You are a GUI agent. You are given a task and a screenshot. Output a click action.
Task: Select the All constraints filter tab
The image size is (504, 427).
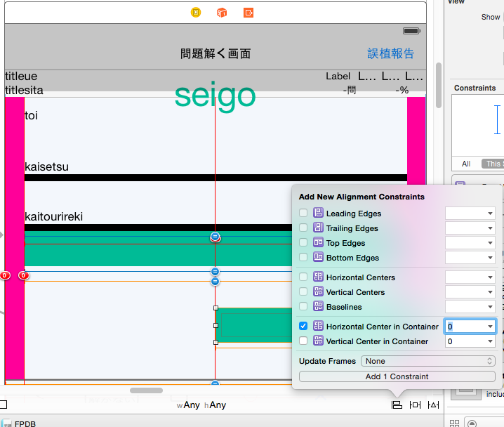[x=466, y=164]
